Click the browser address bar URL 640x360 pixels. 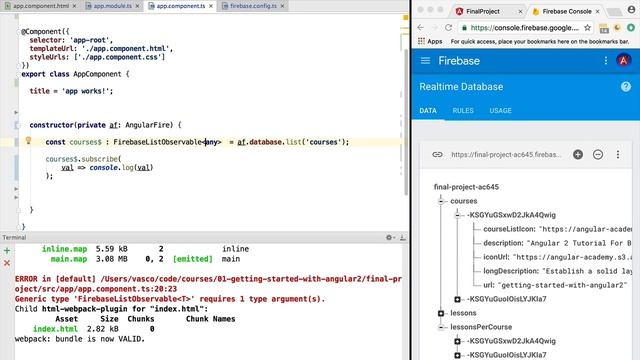(x=524, y=28)
